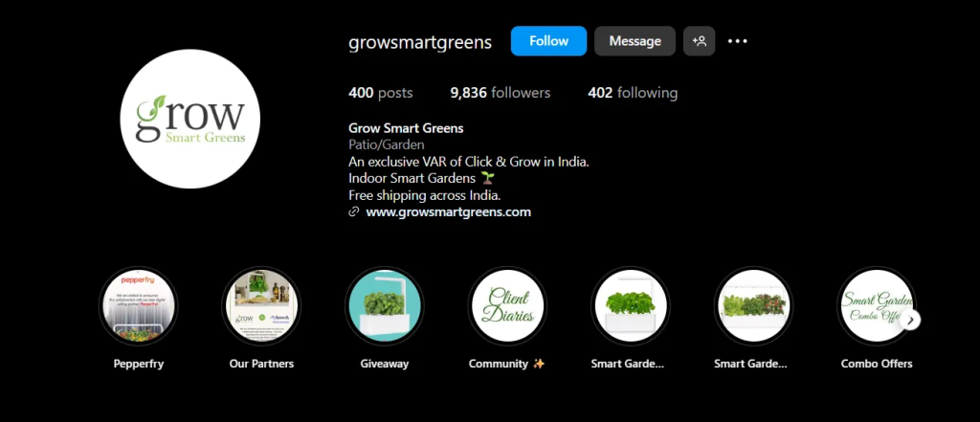Open the Client Diaries Community highlight

507,306
